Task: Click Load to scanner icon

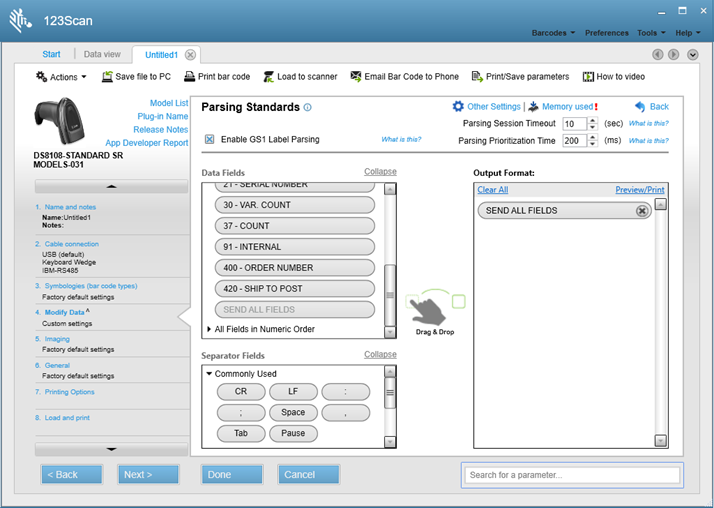Action: 269,77
